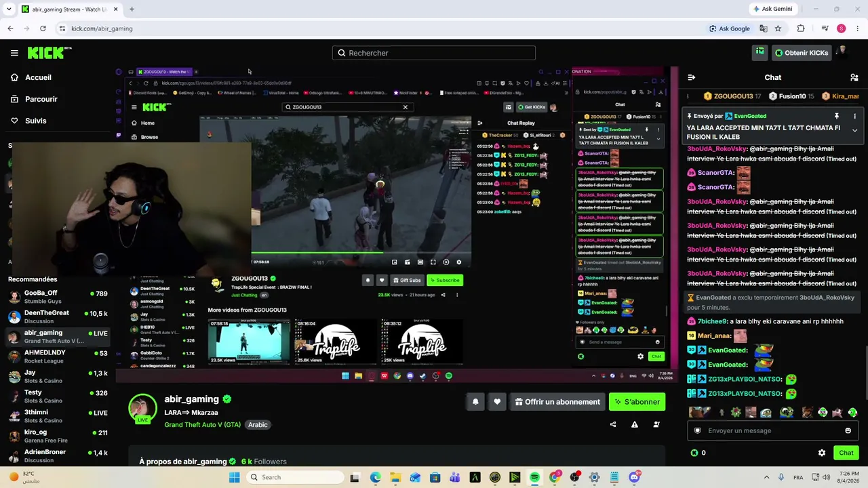This screenshot has height=488, width=868.
Task: Open Chrome extensions puzzle icon
Action: coord(801,28)
